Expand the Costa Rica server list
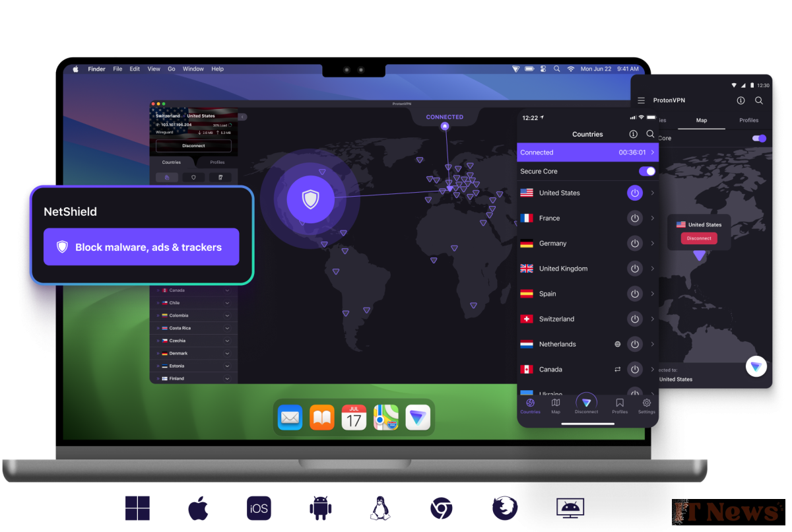The height and width of the screenshot is (532, 792). pyautogui.click(x=227, y=328)
